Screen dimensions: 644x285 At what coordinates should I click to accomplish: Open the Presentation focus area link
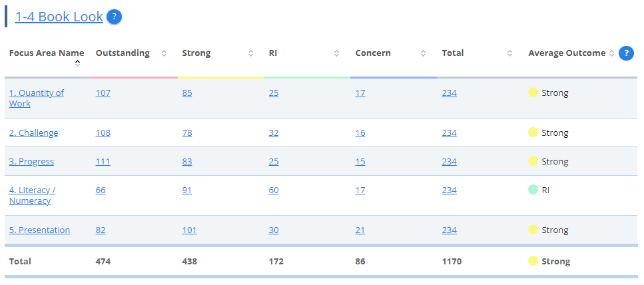click(x=39, y=230)
